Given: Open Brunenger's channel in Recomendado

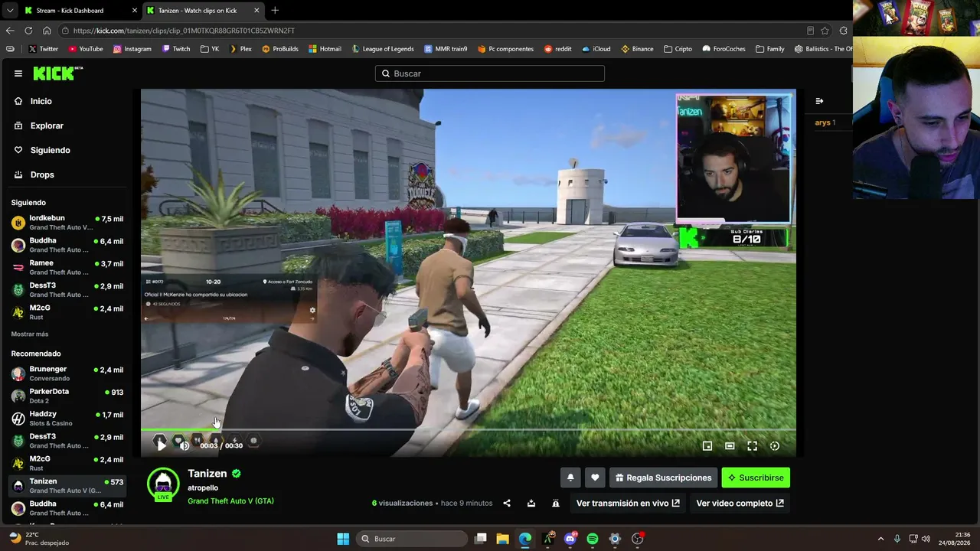Looking at the screenshot, I should [x=67, y=373].
